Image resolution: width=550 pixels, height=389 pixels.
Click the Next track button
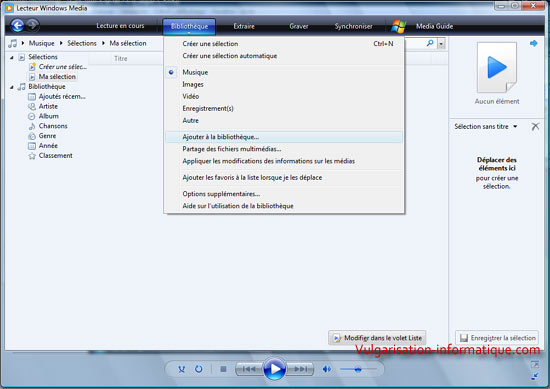[x=300, y=369]
